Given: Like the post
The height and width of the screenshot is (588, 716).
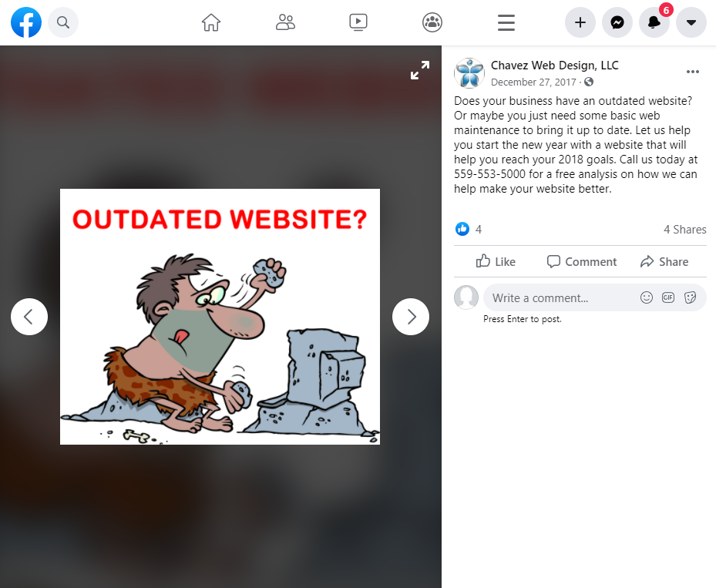Looking at the screenshot, I should pos(496,261).
